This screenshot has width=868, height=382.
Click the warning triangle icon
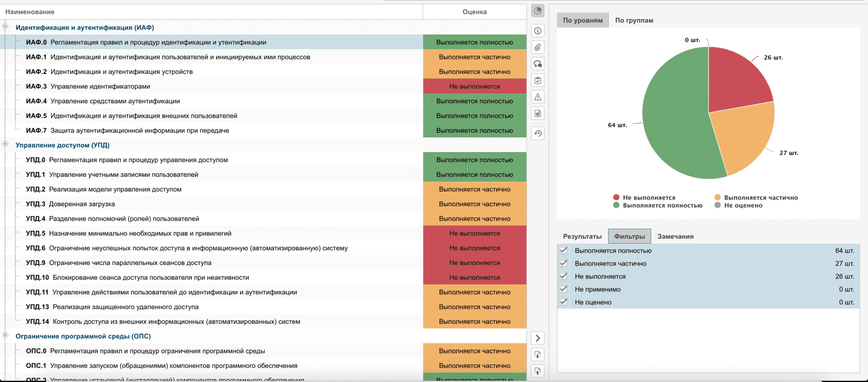tap(538, 97)
